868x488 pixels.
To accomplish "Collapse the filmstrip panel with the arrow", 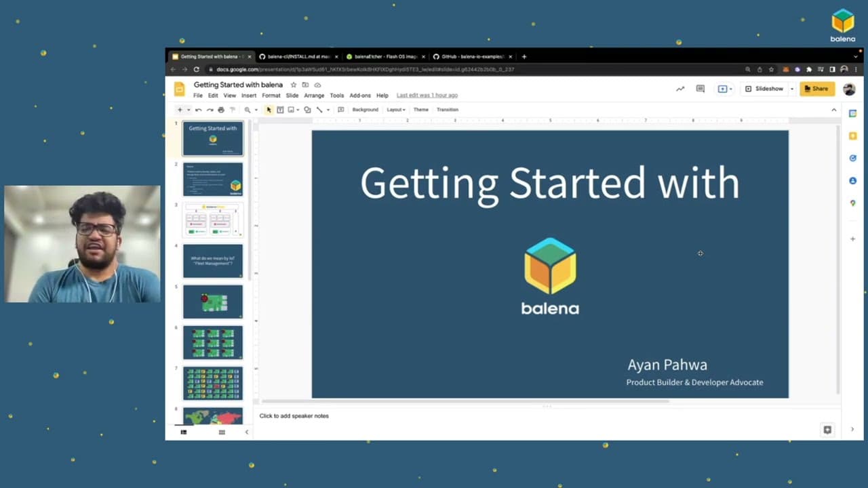I will [246, 432].
